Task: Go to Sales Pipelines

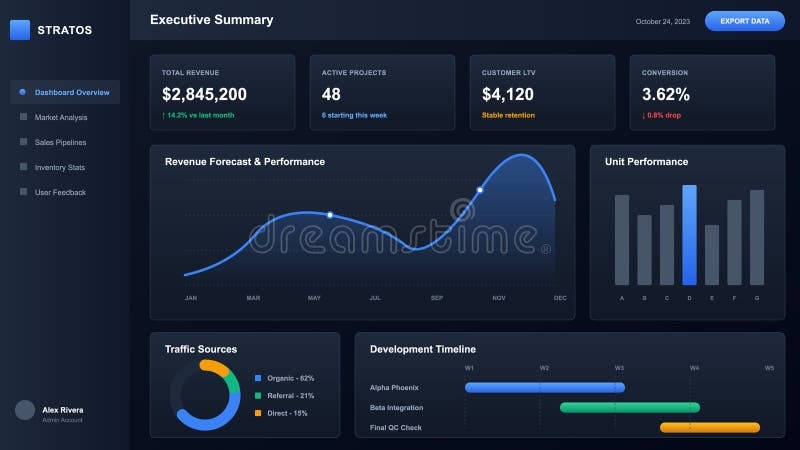Action: pos(60,142)
